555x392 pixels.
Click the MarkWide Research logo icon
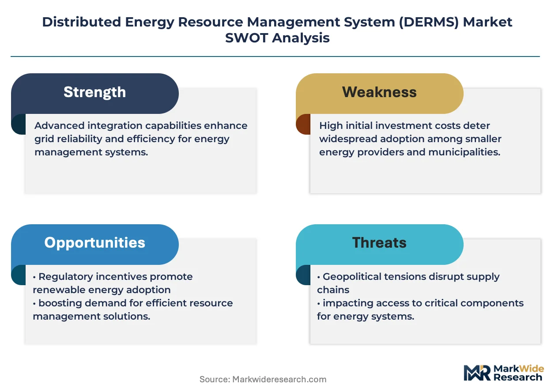pyautogui.click(x=477, y=373)
